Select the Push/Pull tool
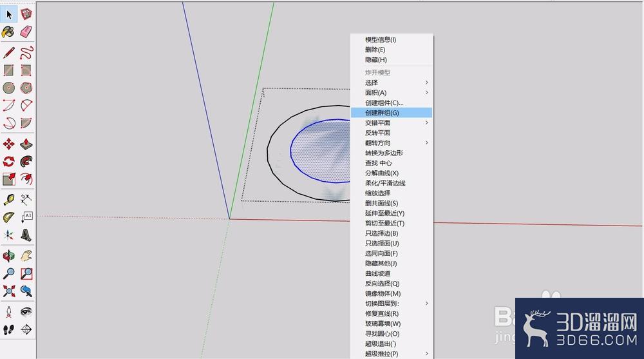This screenshot has height=359, width=644. point(26,144)
